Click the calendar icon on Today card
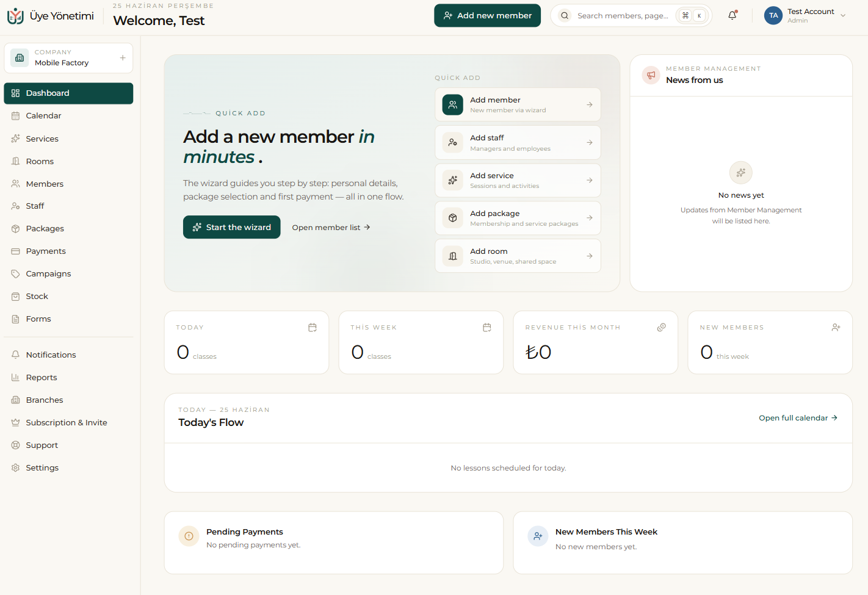The image size is (868, 595). pos(313,328)
